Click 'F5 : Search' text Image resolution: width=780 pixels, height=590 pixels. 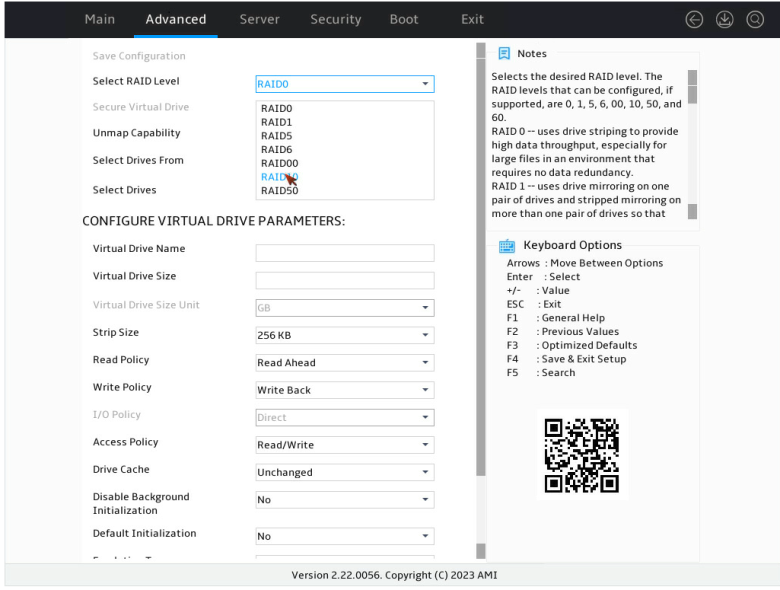click(541, 373)
